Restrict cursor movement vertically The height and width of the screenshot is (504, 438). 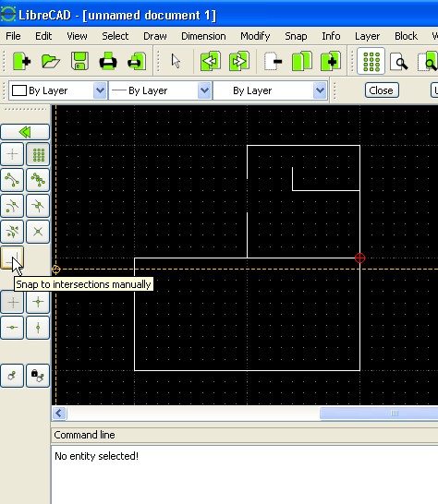point(38,328)
